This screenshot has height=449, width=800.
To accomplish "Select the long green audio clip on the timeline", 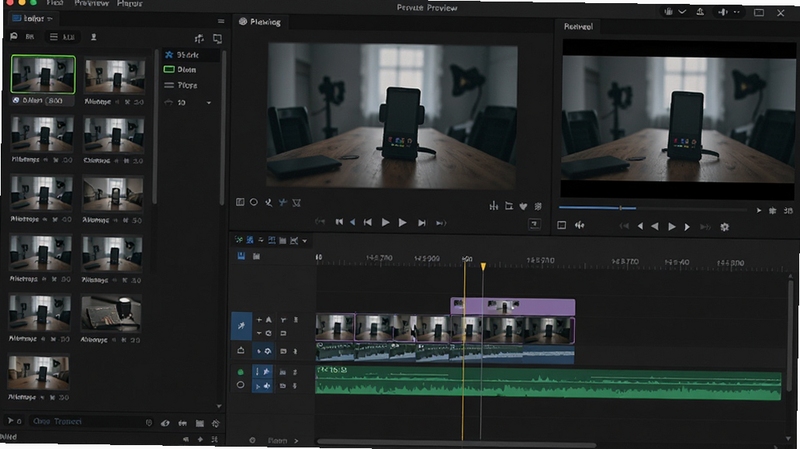I will pos(548,383).
